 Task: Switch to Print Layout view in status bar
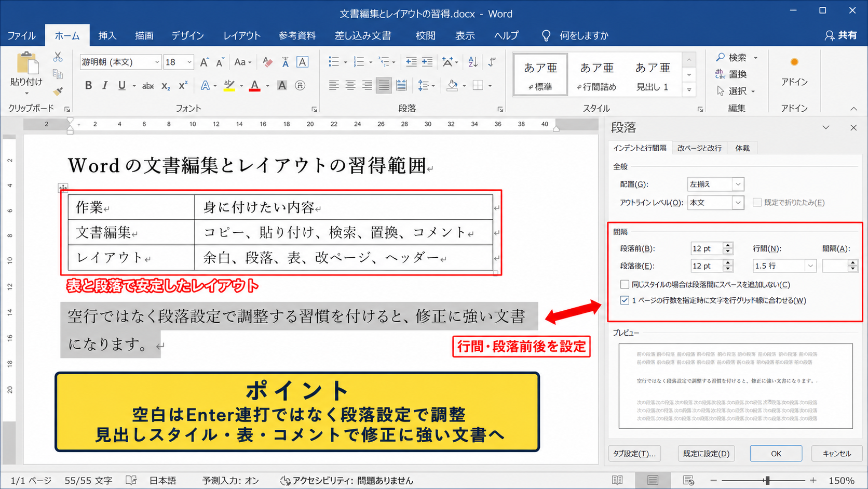click(x=653, y=480)
